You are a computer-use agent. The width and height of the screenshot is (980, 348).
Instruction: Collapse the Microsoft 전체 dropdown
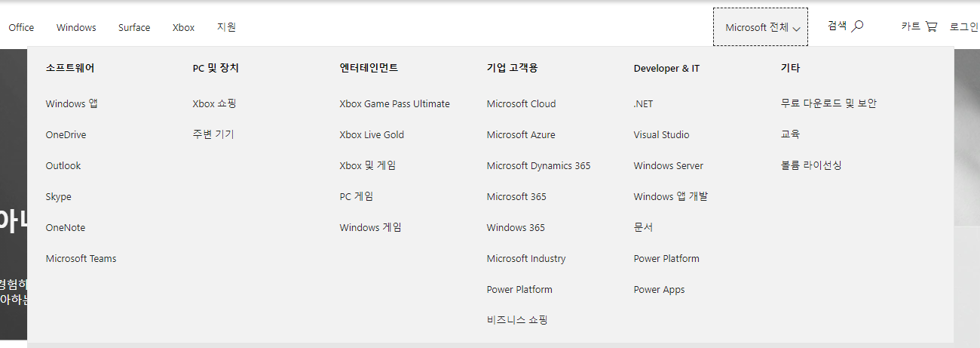pyautogui.click(x=761, y=27)
